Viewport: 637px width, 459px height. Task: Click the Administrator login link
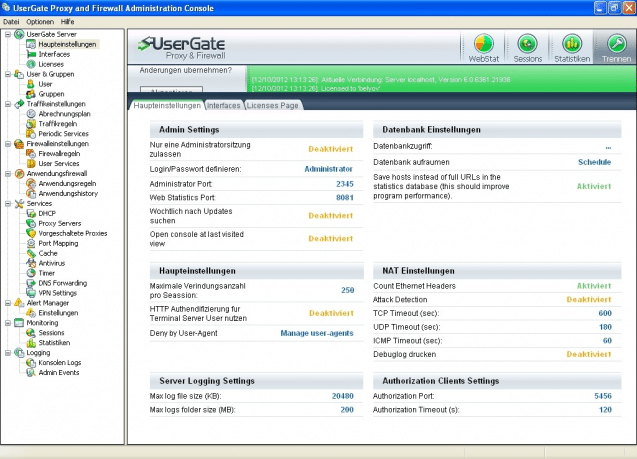pyautogui.click(x=328, y=169)
